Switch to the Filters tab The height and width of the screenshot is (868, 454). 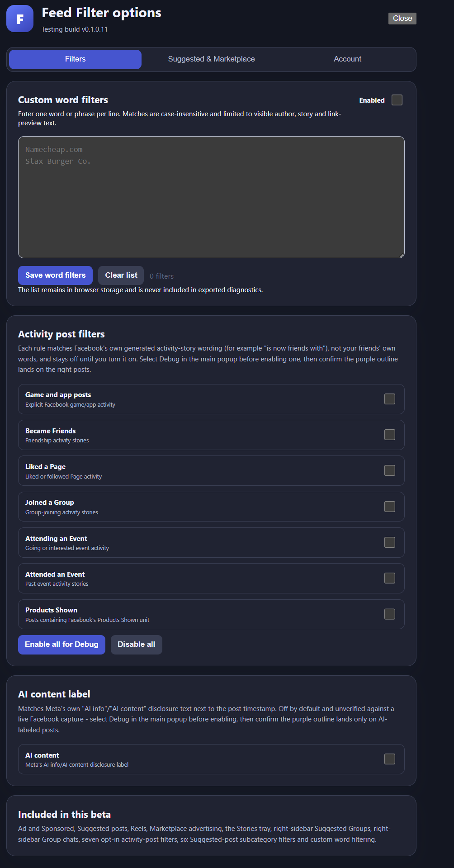(x=75, y=59)
